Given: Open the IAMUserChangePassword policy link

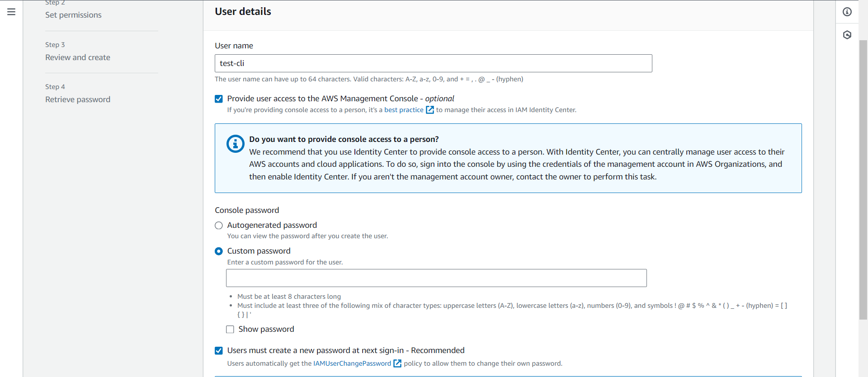Looking at the screenshot, I should tap(352, 363).
